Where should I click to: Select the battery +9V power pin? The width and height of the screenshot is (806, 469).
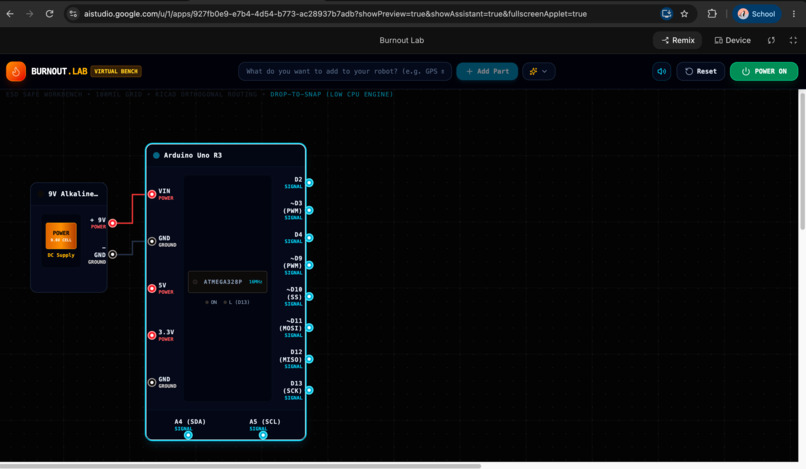point(113,223)
